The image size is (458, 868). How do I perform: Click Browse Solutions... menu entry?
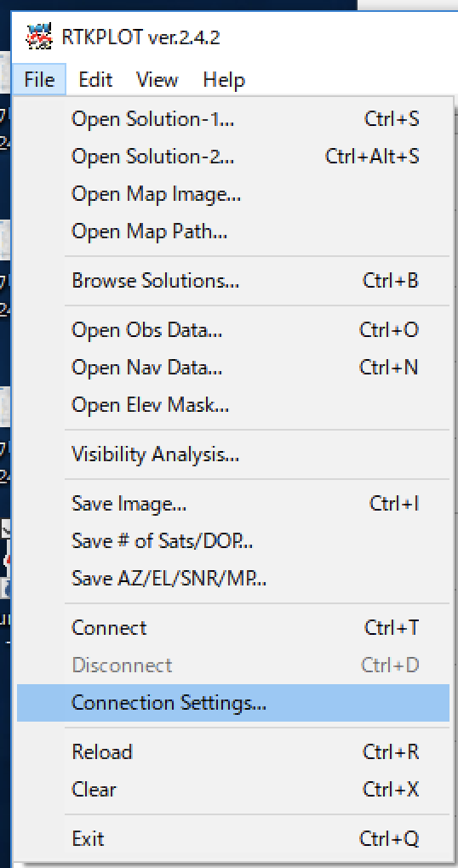233,281
